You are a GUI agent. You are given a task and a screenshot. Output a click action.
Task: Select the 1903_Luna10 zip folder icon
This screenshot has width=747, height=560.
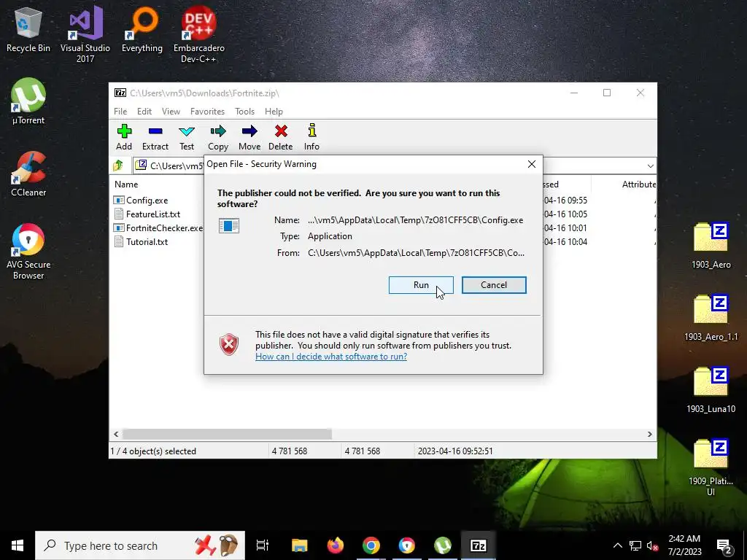(711, 389)
